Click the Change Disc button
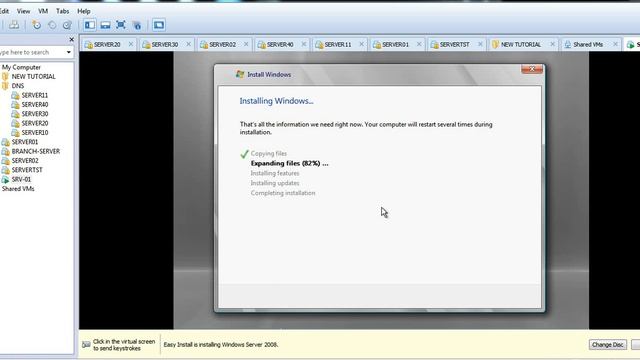The width and height of the screenshot is (640, 360). 607,345
